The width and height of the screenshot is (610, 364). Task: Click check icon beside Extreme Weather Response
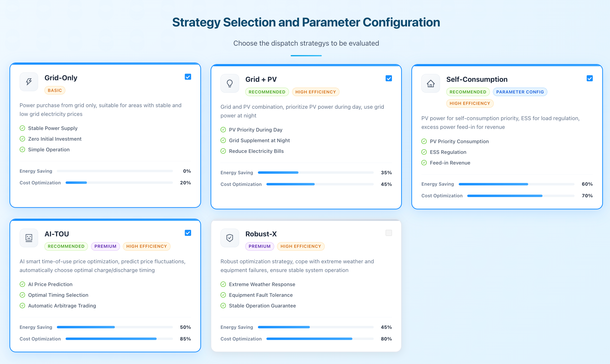(x=223, y=284)
